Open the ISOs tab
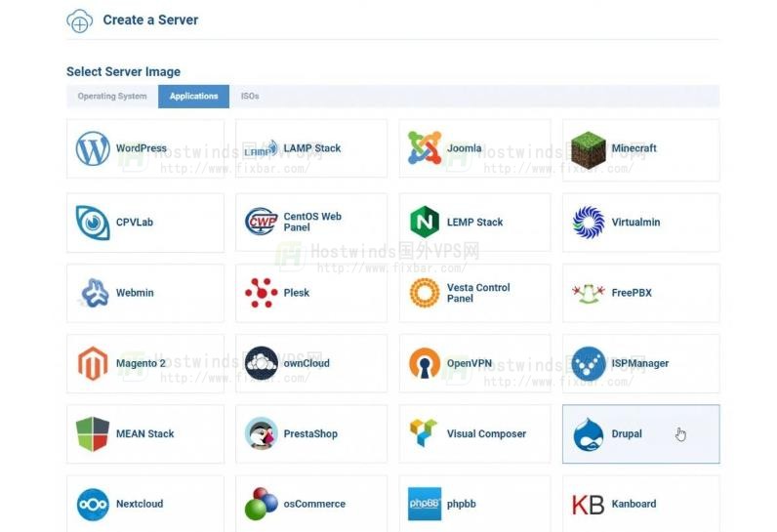 pyautogui.click(x=250, y=96)
